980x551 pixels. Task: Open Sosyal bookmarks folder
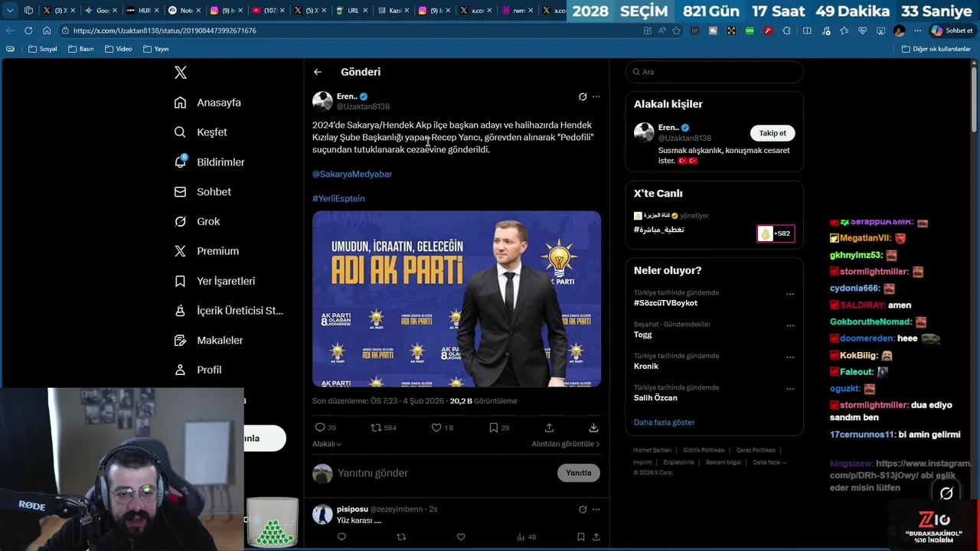tap(42, 49)
